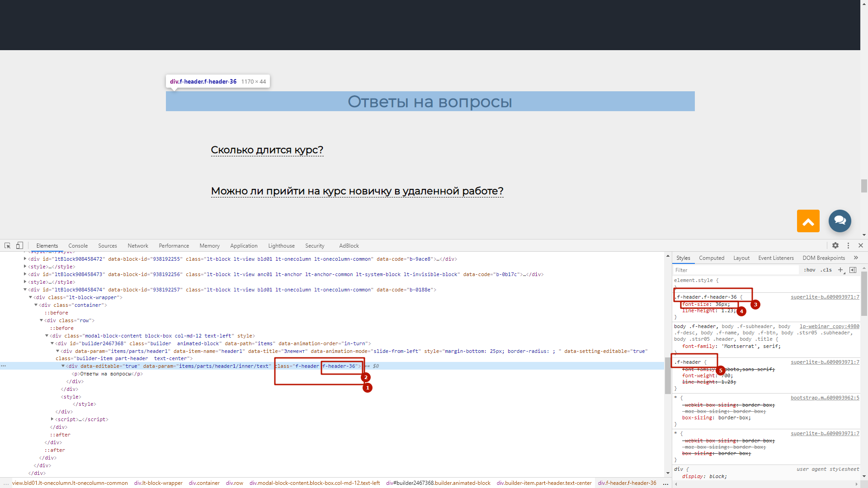Click the page scrollbar down arrow
The height and width of the screenshot is (488, 868).
(864, 235)
